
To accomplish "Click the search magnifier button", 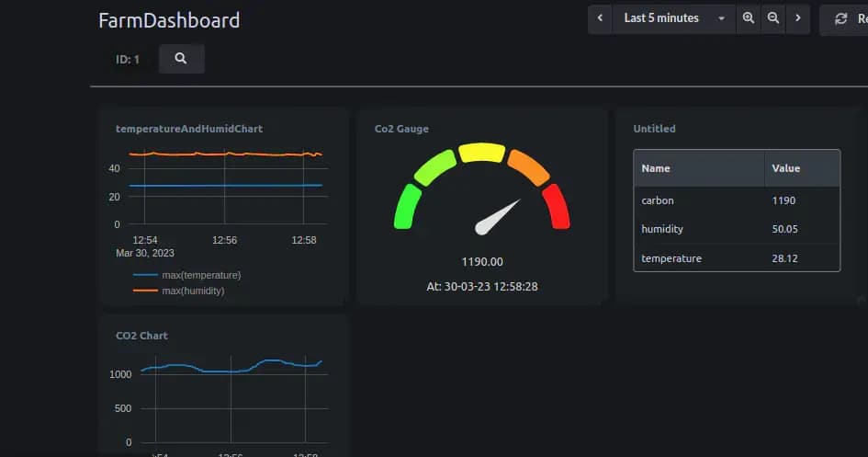I will 181,59.
